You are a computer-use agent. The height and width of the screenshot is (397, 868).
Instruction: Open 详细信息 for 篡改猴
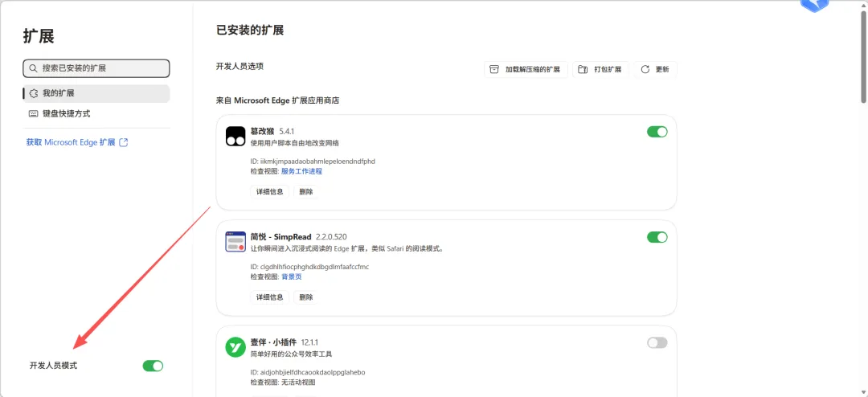269,191
